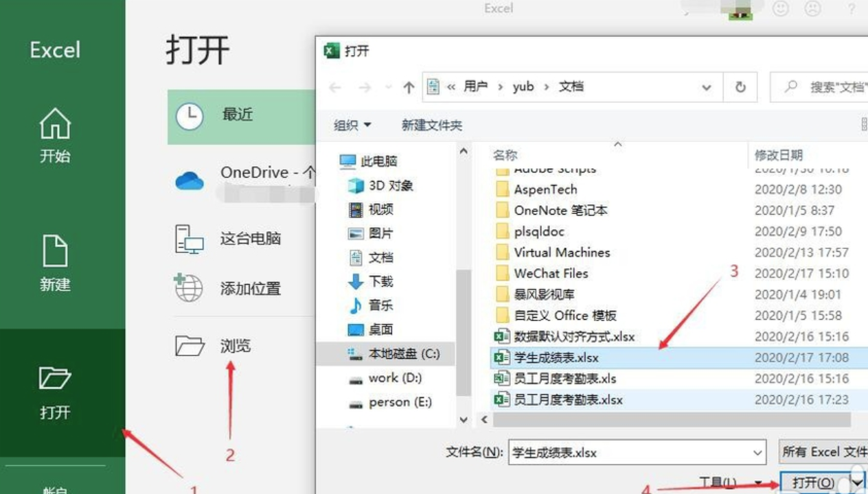This screenshot has height=494, width=868.
Task: Click 用户 in the address path
Action: 475,87
